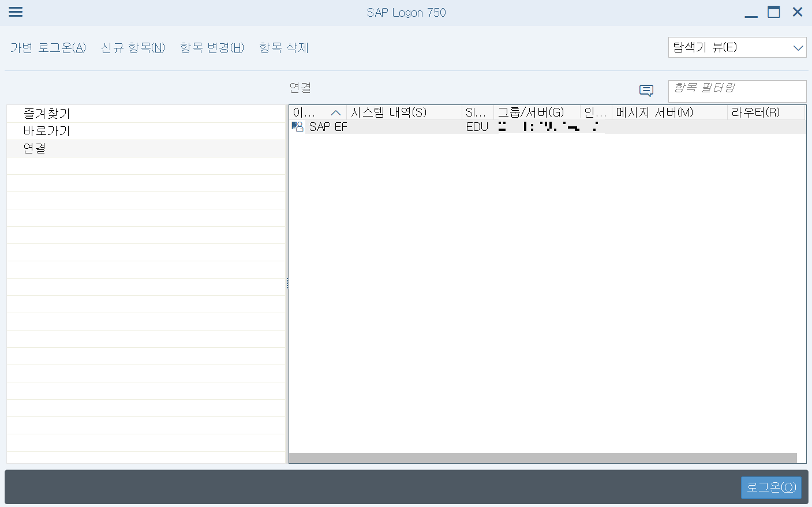The height and width of the screenshot is (507, 812).
Task: Click the 인... column header
Action: pyautogui.click(x=596, y=112)
